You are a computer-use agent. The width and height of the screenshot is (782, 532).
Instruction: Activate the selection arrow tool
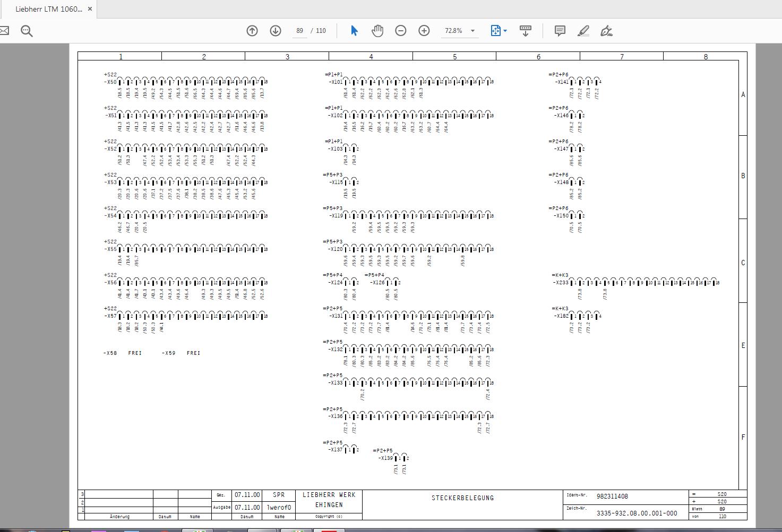354,31
